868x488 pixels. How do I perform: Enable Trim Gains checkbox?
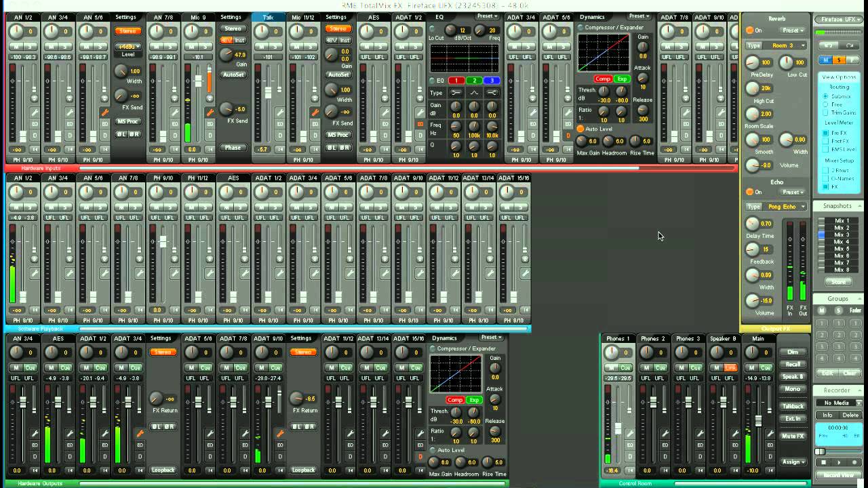pos(825,113)
